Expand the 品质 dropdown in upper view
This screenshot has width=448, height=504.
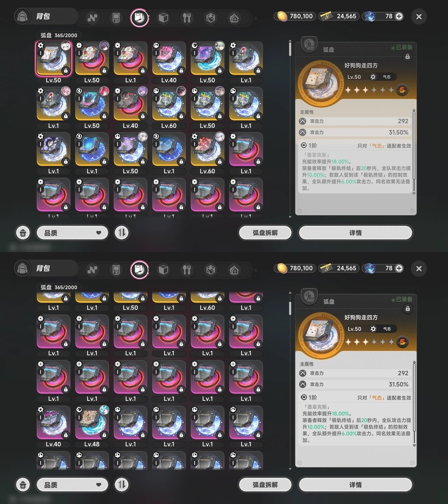point(72,233)
